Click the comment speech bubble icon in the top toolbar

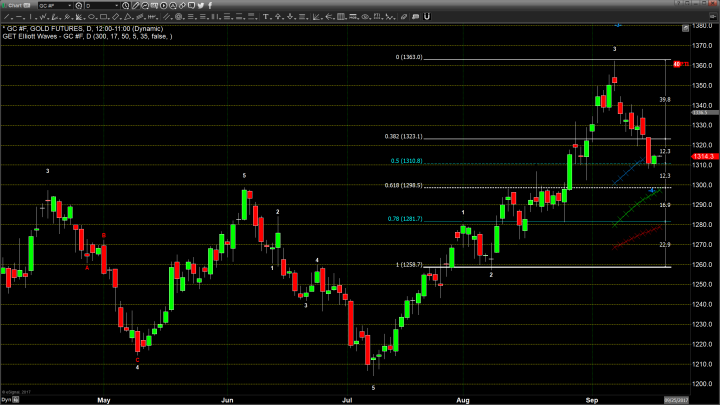[x=191, y=6]
